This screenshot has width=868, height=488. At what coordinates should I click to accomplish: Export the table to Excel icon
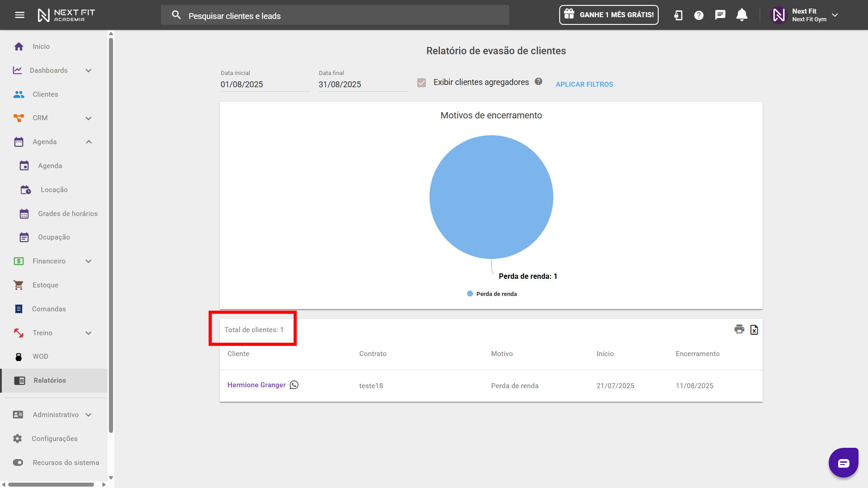754,330
